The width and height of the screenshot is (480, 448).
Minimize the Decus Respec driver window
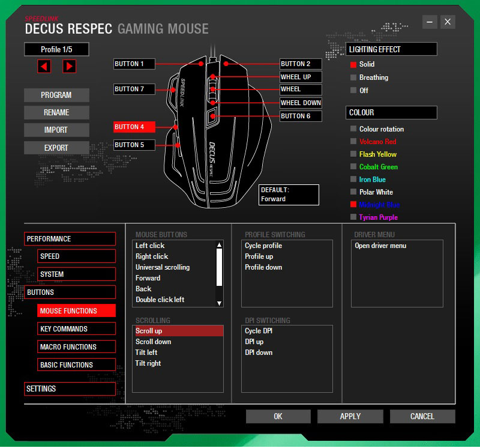430,22
